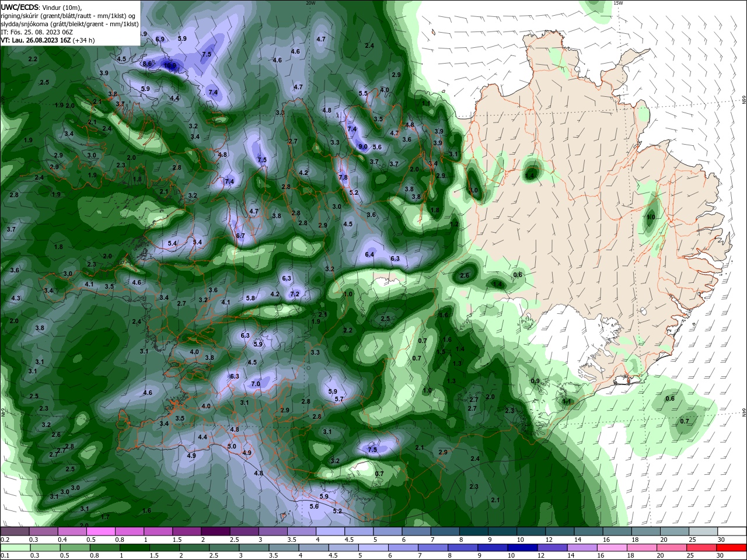Click the "6.9" precipitation value on the map
Image resolution: width=747 pixels, height=560 pixels.
point(160,39)
